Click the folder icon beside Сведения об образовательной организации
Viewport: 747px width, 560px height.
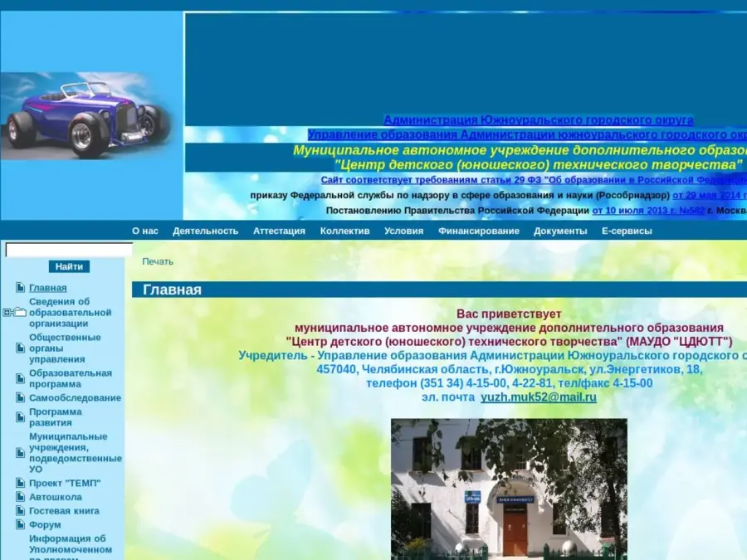20,313
